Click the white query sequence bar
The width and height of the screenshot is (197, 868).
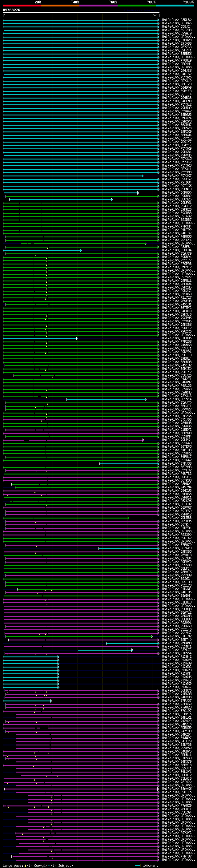[x=81, y=13]
